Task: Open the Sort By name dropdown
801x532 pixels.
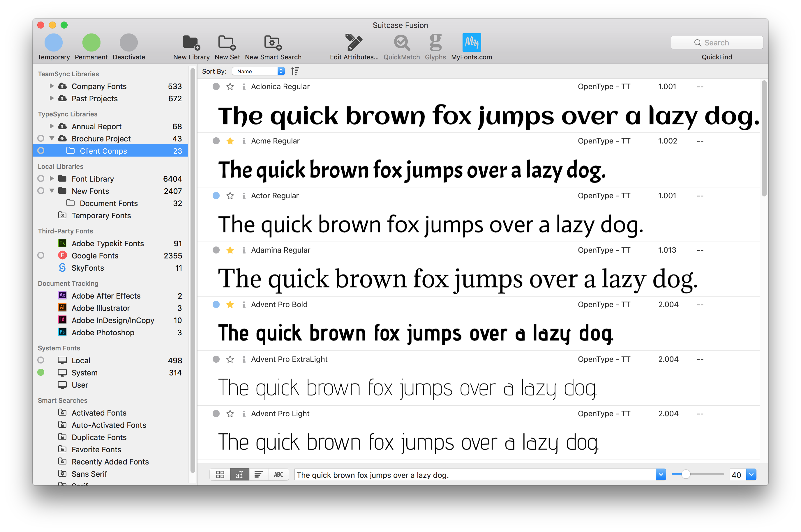Action: (x=258, y=72)
